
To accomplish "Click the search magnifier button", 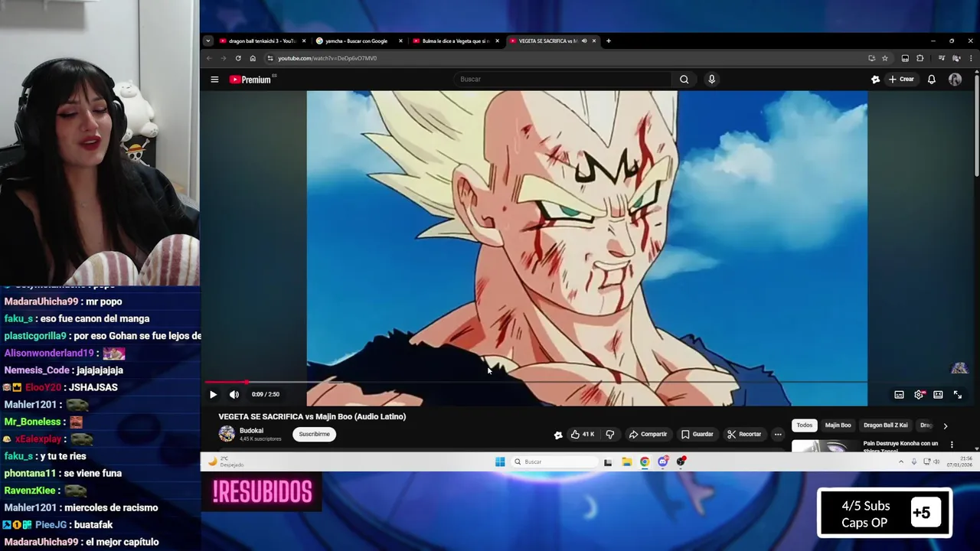I will tap(684, 80).
